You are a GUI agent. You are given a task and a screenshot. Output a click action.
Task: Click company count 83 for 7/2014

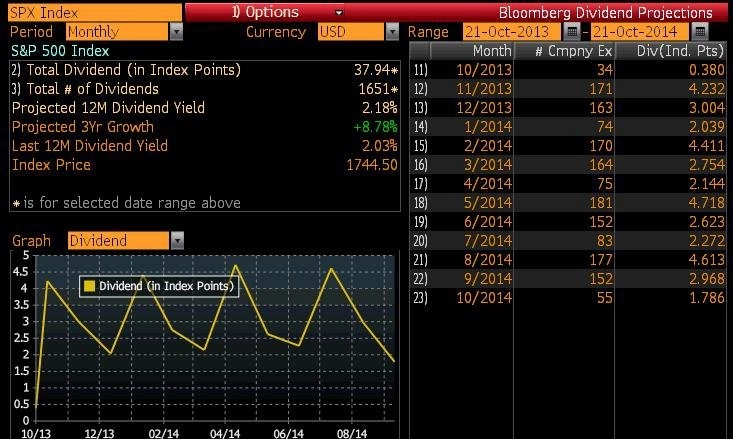coord(604,241)
